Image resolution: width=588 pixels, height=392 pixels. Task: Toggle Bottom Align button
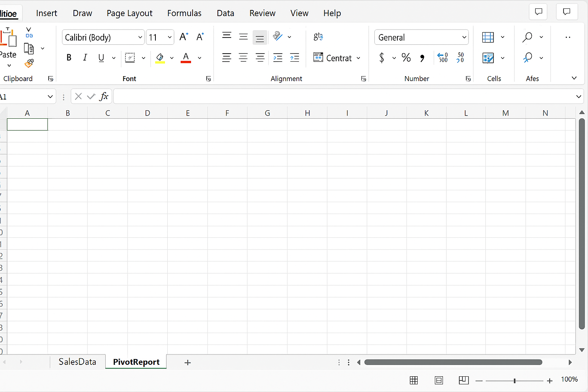260,38
